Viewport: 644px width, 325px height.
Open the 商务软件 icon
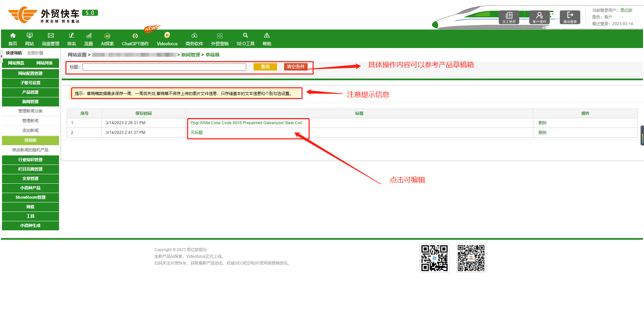(194, 35)
